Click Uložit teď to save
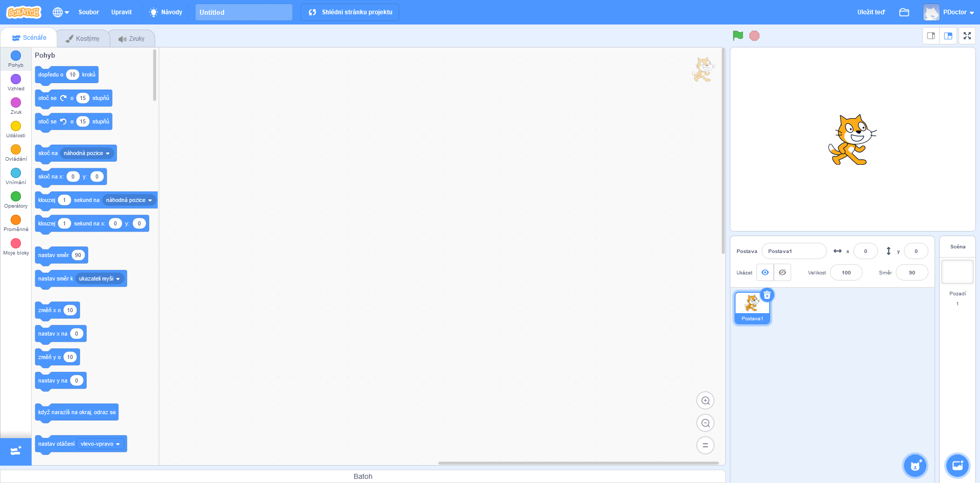The width and height of the screenshot is (980, 483). tap(871, 12)
